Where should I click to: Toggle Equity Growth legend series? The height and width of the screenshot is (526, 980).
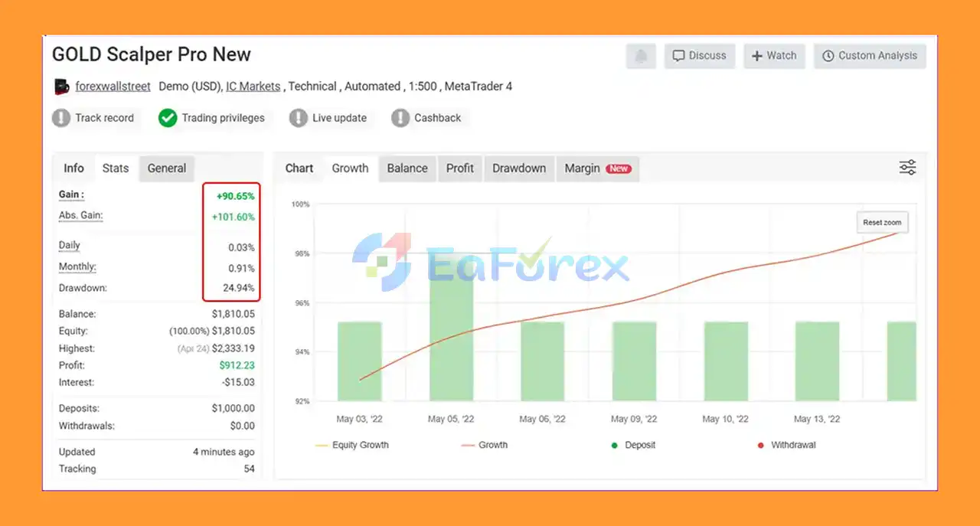352,445
